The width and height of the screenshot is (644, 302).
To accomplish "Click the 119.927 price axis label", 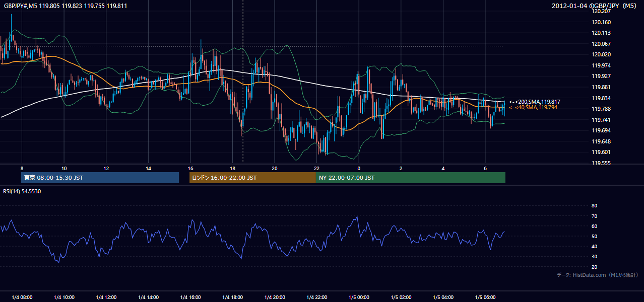I will 601,77.
